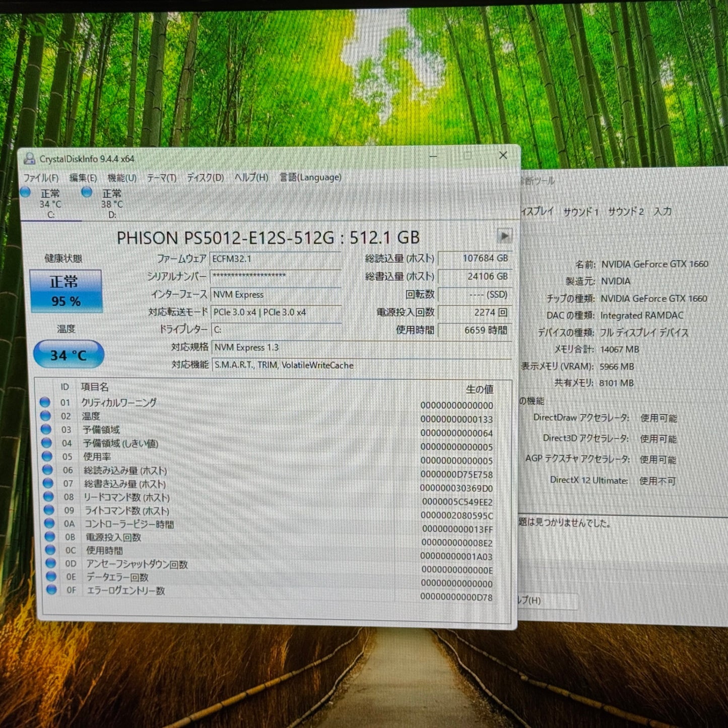The width and height of the screenshot is (728, 728).
Task: Open the ディスク(D) disk selection menu
Action: click(205, 177)
